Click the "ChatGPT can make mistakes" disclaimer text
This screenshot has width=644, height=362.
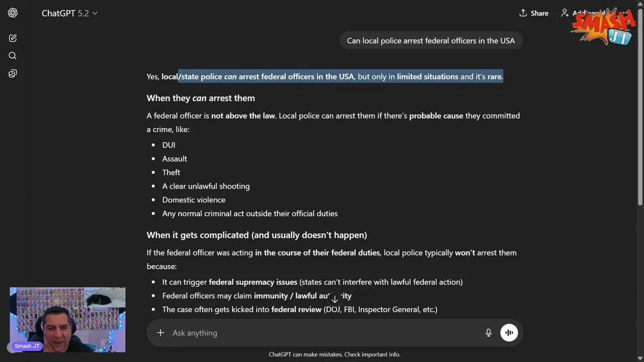[335, 354]
